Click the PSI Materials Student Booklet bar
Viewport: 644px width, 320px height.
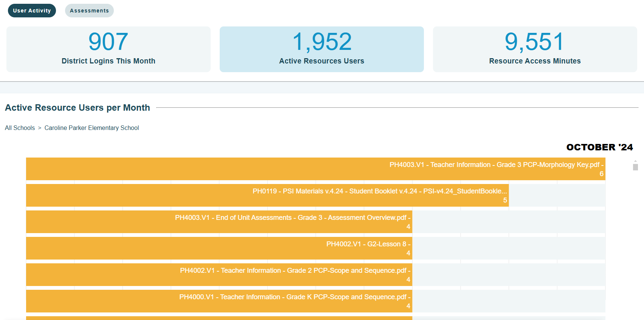267,195
